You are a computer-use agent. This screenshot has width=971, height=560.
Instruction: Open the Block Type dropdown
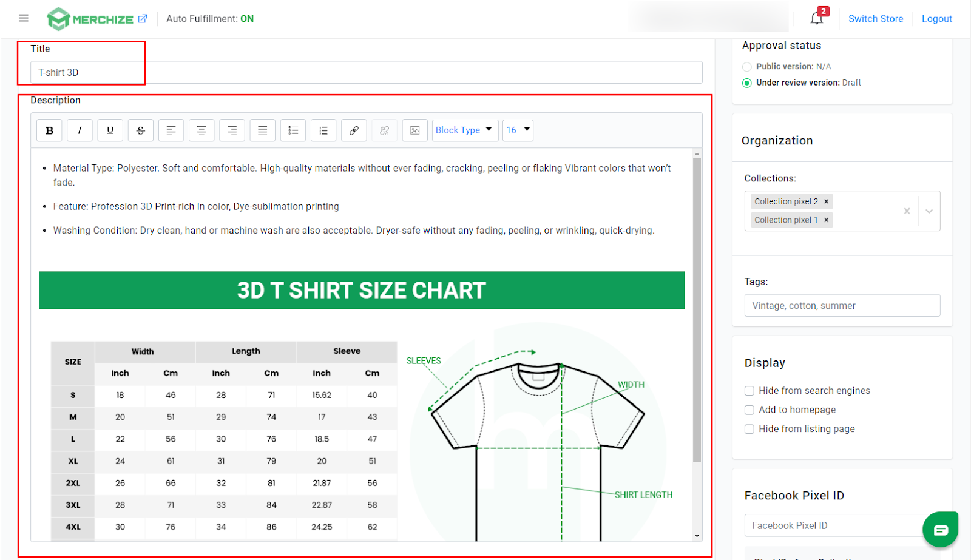(x=465, y=130)
